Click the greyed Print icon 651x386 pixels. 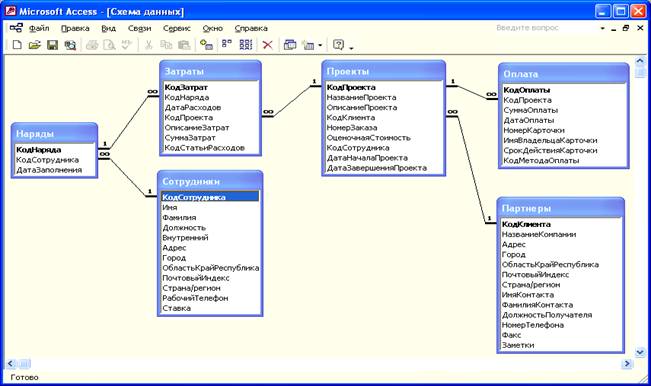pyautogui.click(x=92, y=45)
